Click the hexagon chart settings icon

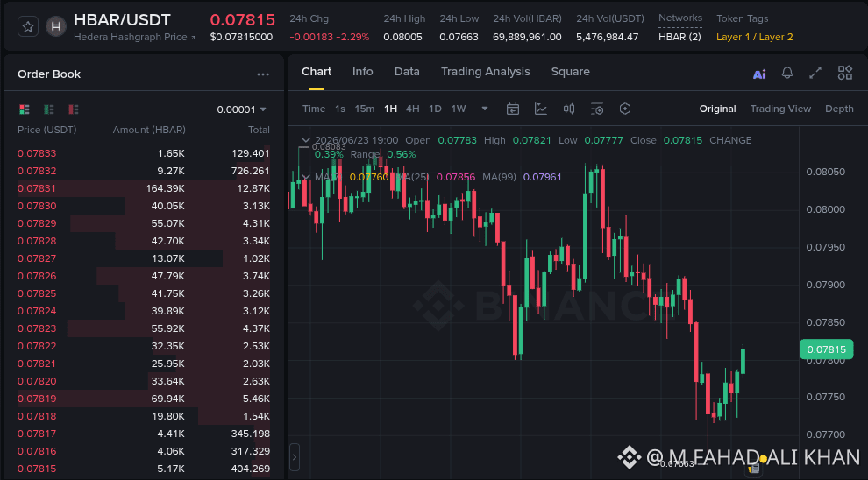[625, 109]
